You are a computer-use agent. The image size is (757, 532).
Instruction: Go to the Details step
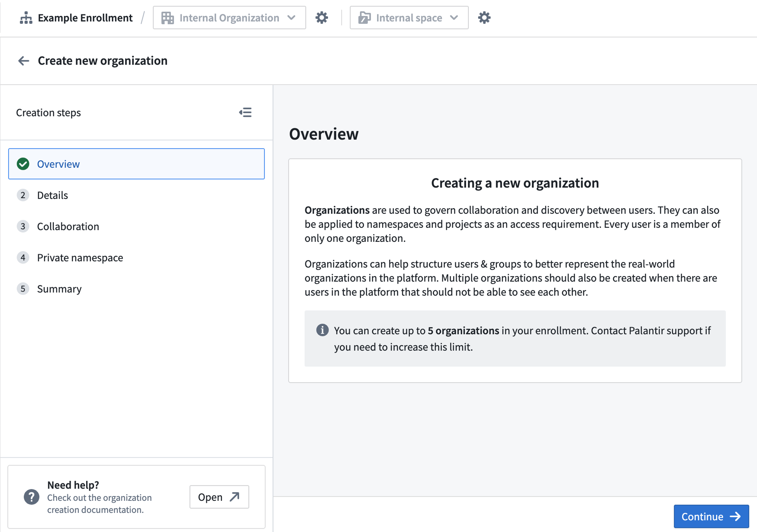(x=137, y=195)
